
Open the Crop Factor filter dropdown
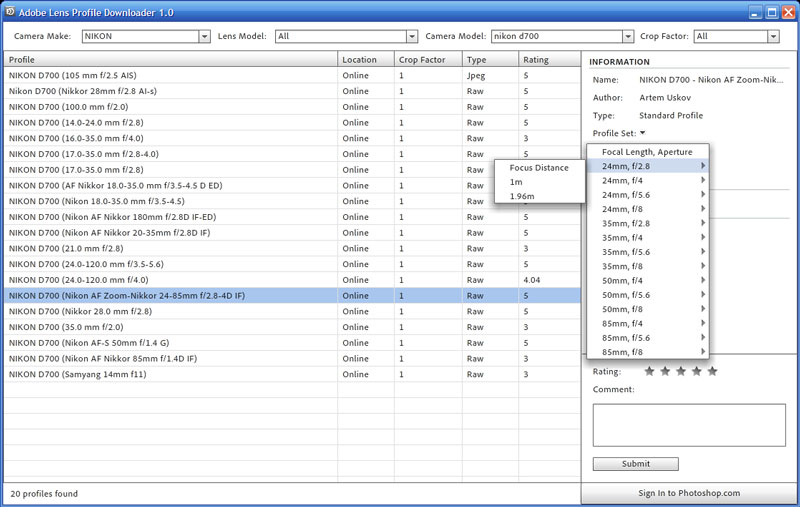click(736, 36)
